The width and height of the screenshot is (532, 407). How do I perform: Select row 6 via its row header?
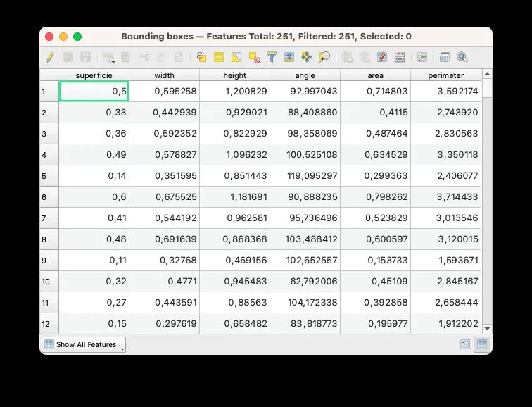tap(49, 197)
